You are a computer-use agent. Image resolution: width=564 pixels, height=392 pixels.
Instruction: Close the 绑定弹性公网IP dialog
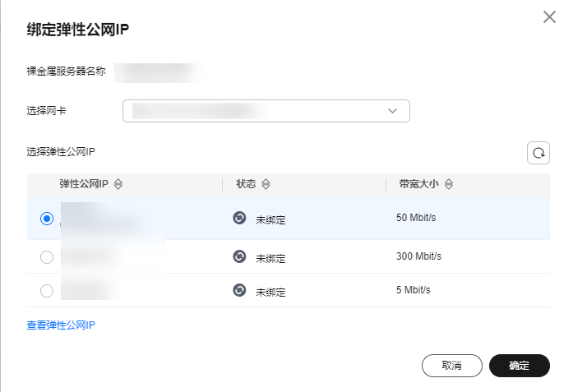tap(549, 16)
